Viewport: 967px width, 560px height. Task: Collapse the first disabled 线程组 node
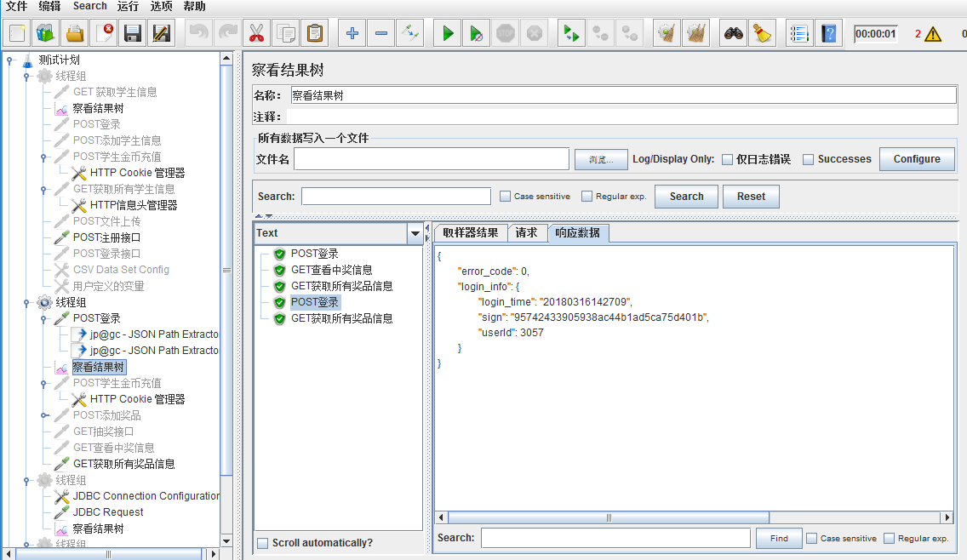click(26, 77)
